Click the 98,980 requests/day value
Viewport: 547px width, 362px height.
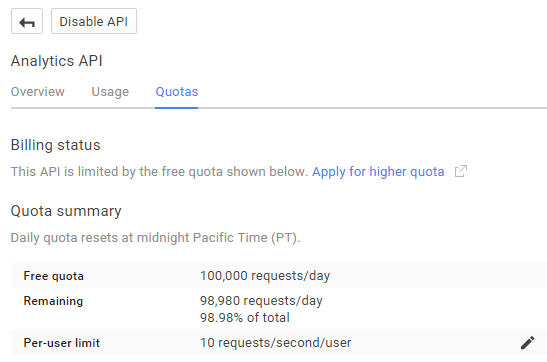pos(261,301)
